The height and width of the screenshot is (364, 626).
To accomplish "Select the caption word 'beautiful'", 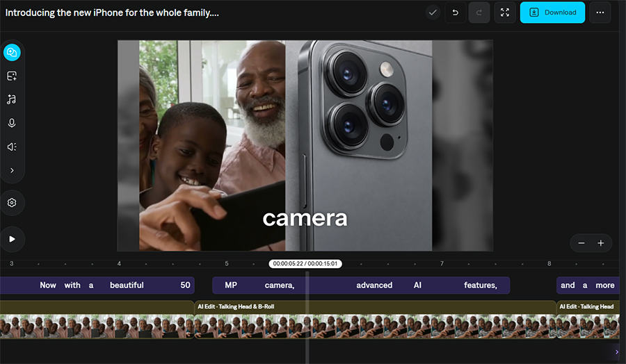I will tap(127, 285).
